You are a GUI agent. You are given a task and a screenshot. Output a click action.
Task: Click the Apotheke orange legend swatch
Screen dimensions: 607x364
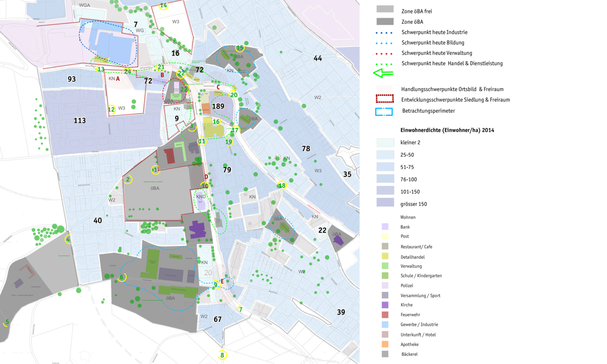pos(385,344)
